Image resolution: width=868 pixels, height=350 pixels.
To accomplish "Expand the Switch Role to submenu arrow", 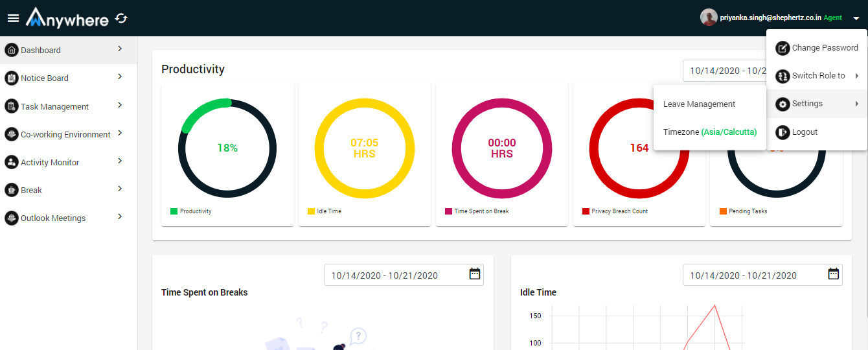I will click(857, 76).
